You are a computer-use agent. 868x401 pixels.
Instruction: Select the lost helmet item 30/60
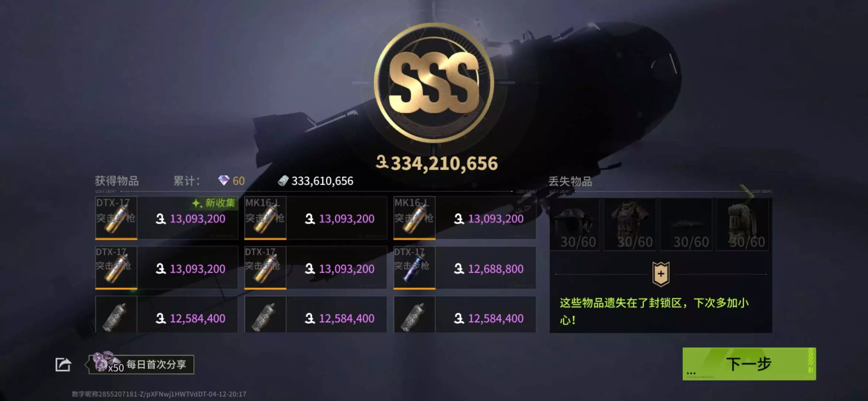pyautogui.click(x=576, y=225)
